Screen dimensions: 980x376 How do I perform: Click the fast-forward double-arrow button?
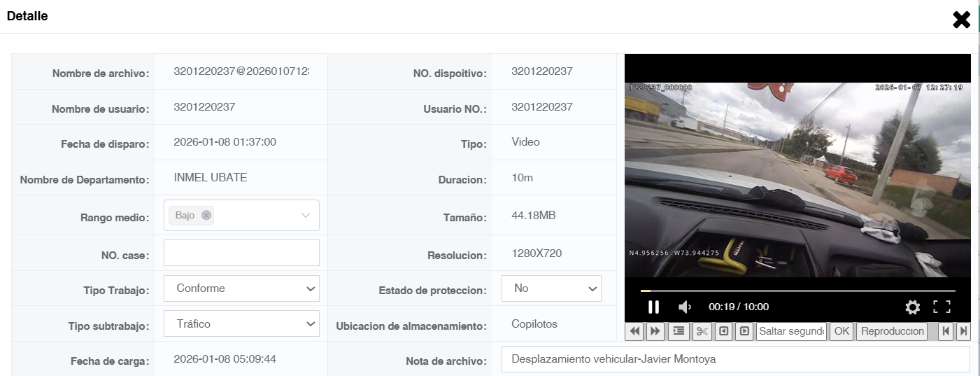point(655,331)
